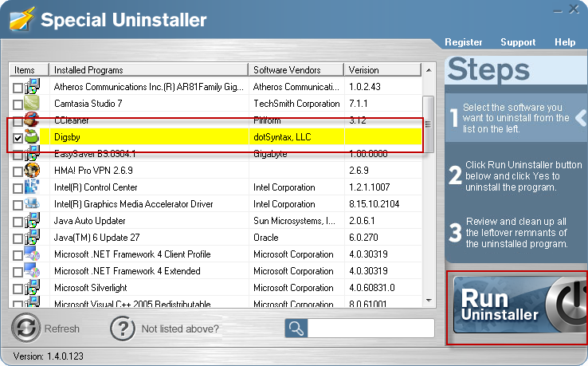Click the Java(TM) 6 Update 27 icon
This screenshot has width=588, height=366.
[x=32, y=237]
